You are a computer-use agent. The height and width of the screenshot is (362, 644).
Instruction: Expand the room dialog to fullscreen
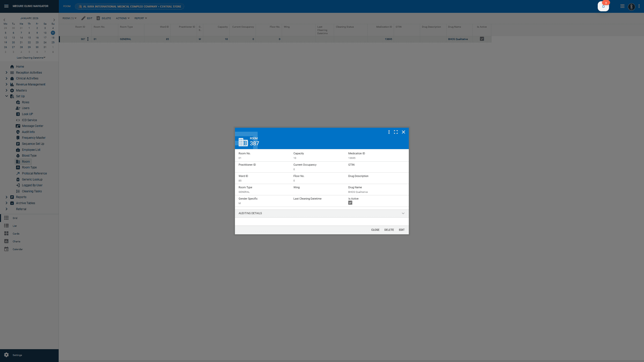(x=395, y=132)
